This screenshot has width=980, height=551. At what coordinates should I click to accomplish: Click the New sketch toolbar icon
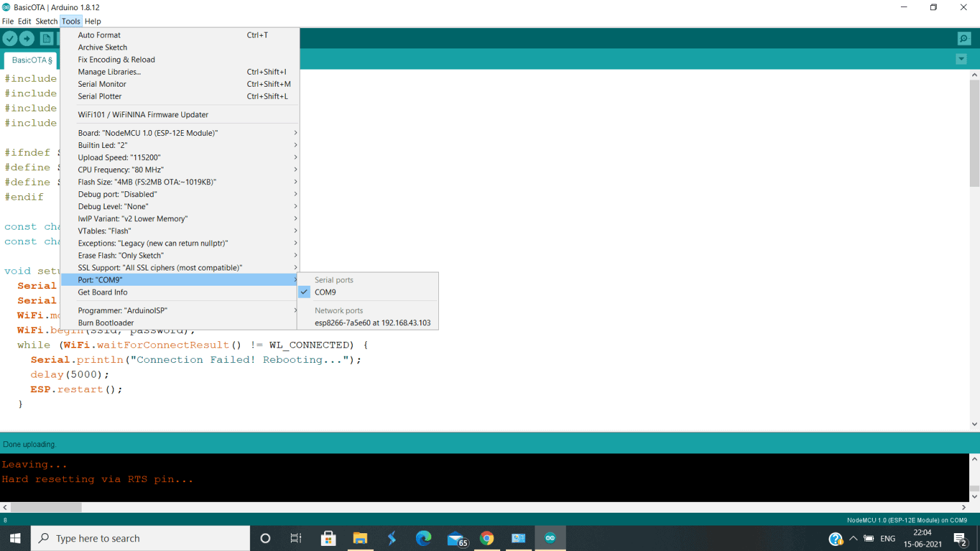click(47, 39)
